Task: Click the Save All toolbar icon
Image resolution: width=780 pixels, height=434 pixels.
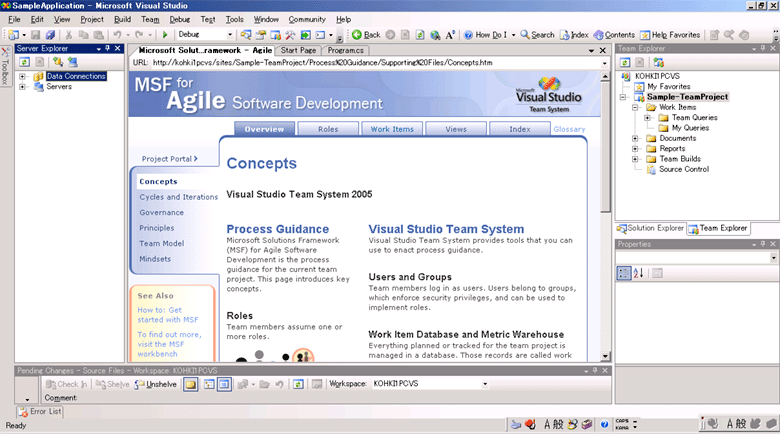Action: 50,35
